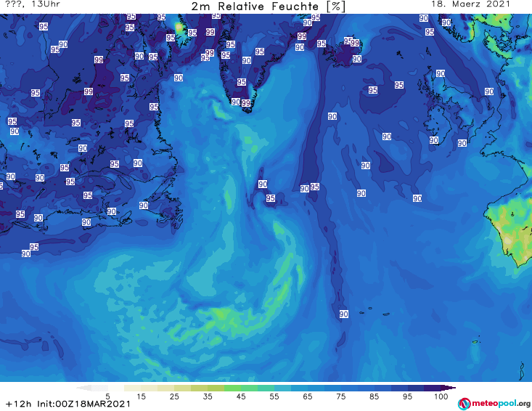Click the '+12h Init:00Z18MAR2021' forecast run text

pos(68,404)
